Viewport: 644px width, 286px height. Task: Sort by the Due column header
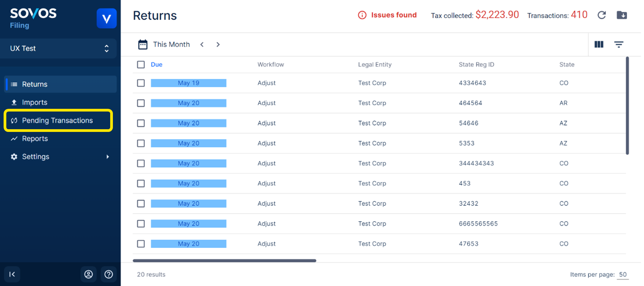coord(156,64)
